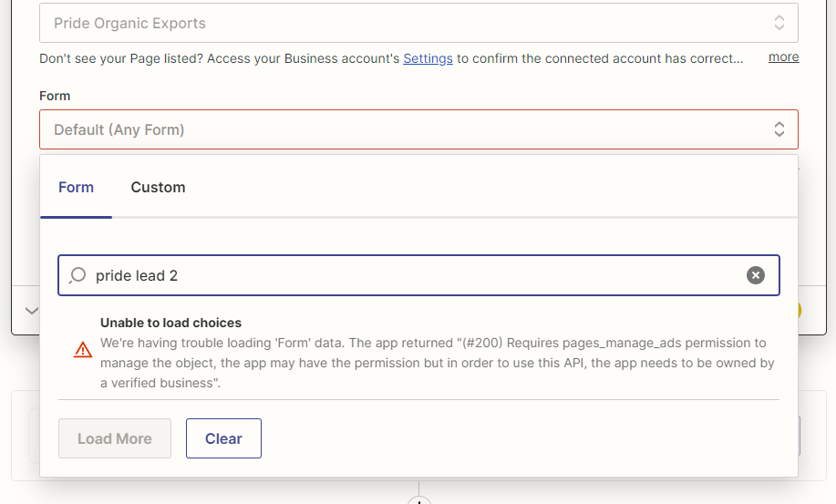Click the red warning triangle icon
Viewport: 836px width, 504px height.
click(83, 350)
